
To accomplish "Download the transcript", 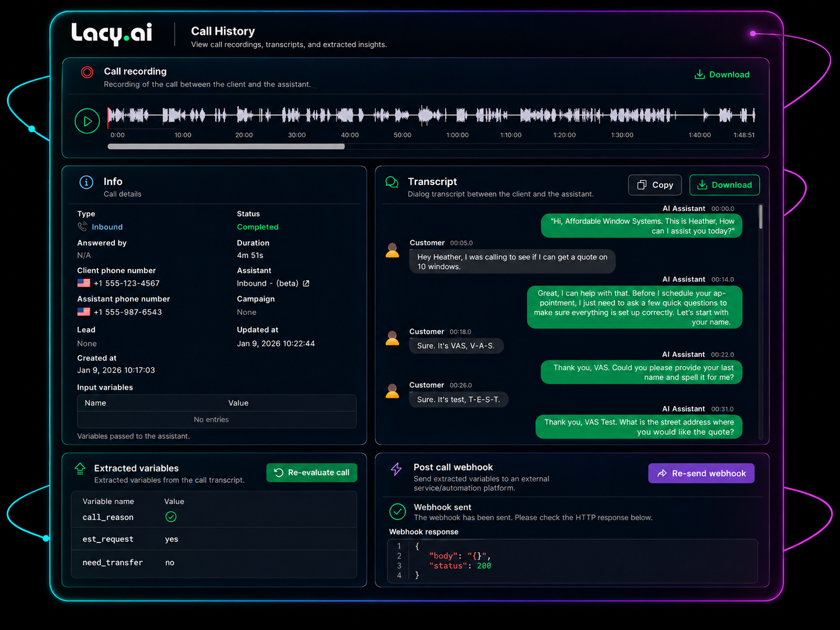I will pyautogui.click(x=725, y=185).
